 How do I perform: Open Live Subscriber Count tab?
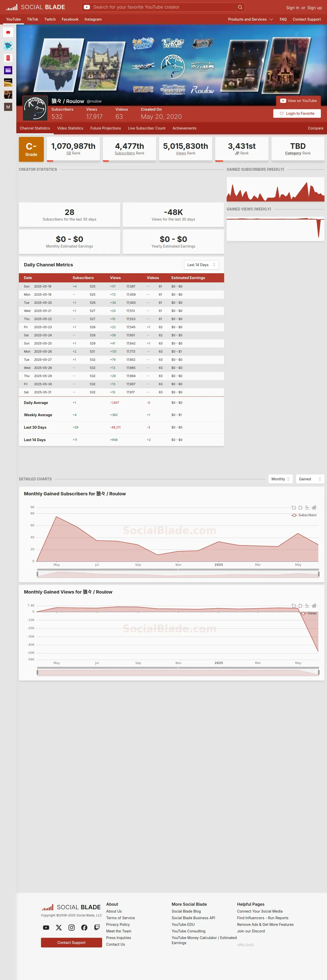(146, 128)
